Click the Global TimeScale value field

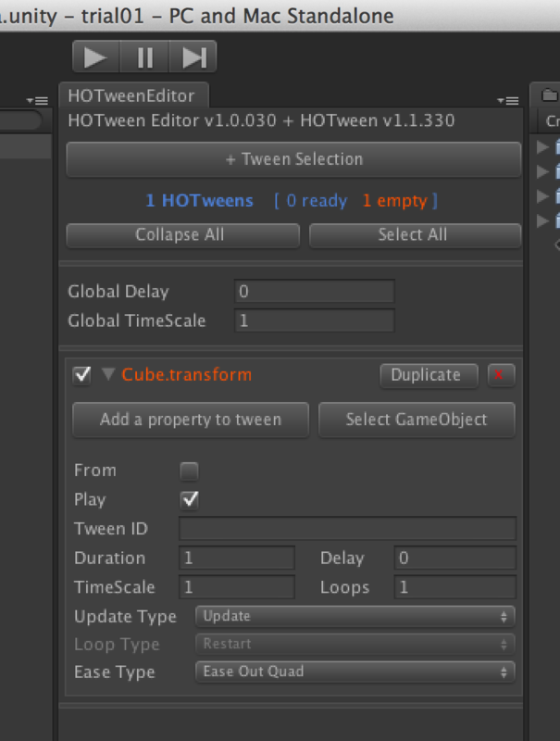tap(315, 320)
